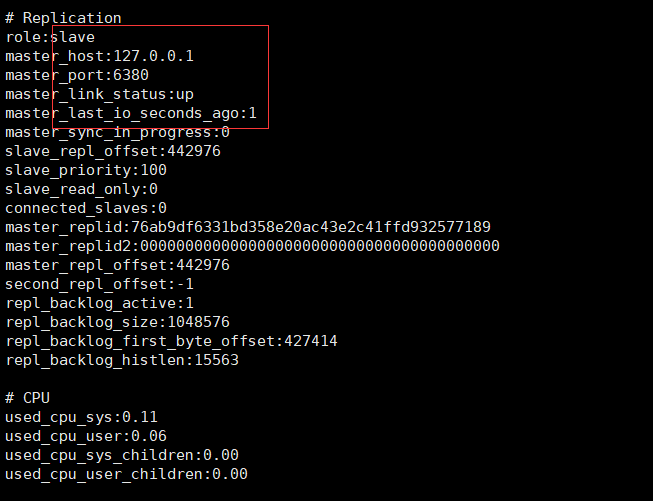Click the used_cpu_sys:0.11 line
This screenshot has width=653, height=501.
click(x=81, y=417)
